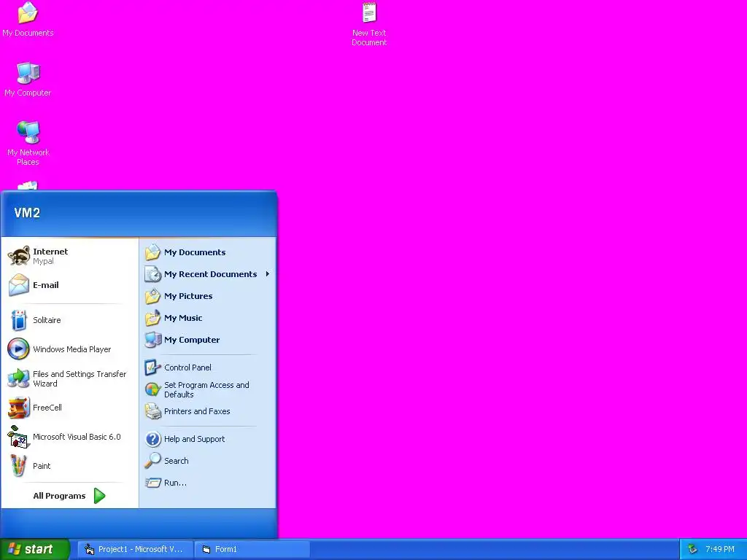Viewport: 747px width, 560px height.
Task: Click the My Recent Documents clock icon
Action: 153,274
